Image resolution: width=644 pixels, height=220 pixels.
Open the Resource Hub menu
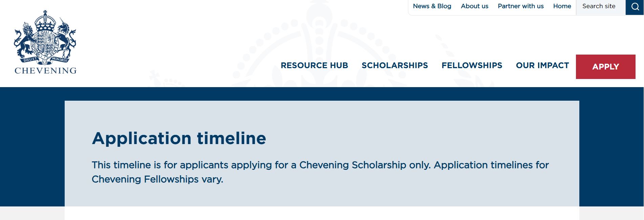pos(314,65)
